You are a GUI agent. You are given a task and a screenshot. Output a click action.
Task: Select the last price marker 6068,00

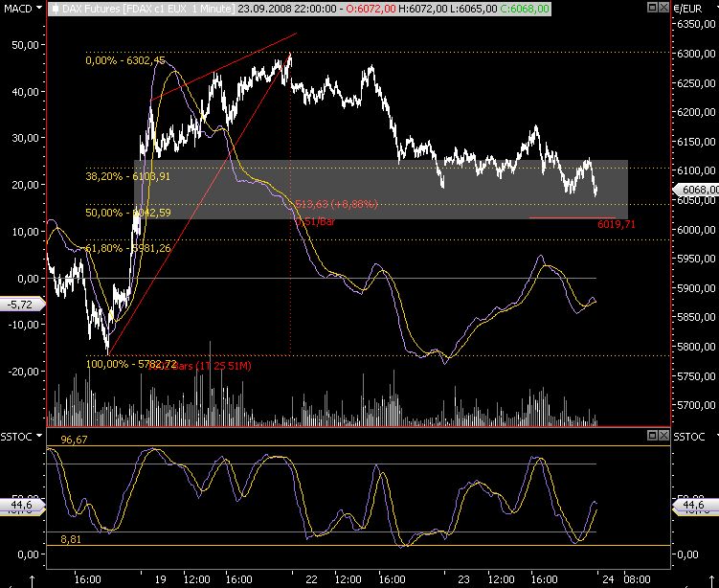[x=697, y=190]
